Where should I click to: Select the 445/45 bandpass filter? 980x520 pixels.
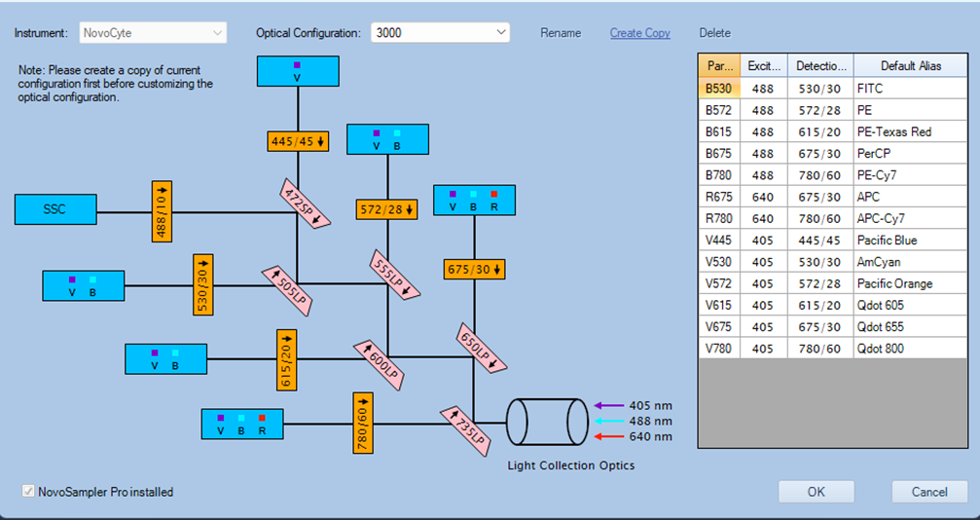[x=298, y=141]
